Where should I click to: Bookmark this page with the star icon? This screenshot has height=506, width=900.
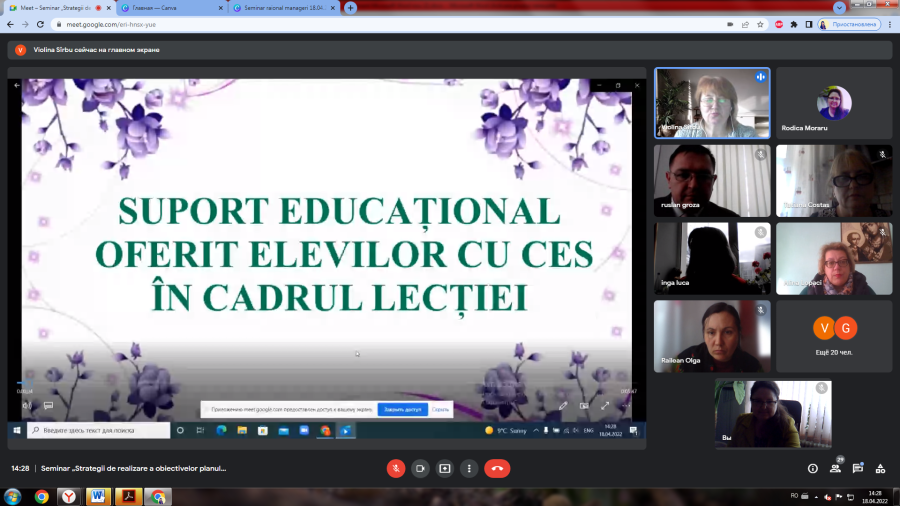pos(760,25)
